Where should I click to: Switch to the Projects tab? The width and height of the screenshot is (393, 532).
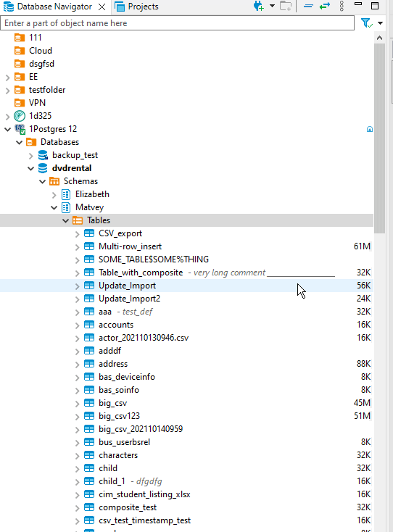137,7
